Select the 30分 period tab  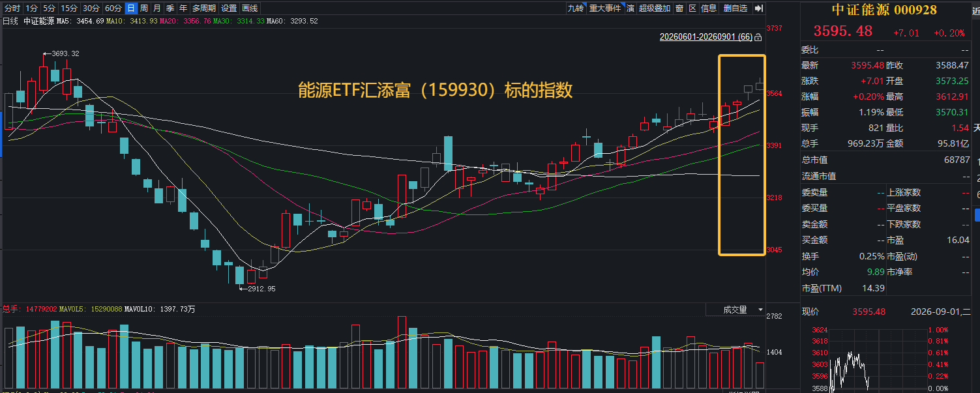[91, 8]
